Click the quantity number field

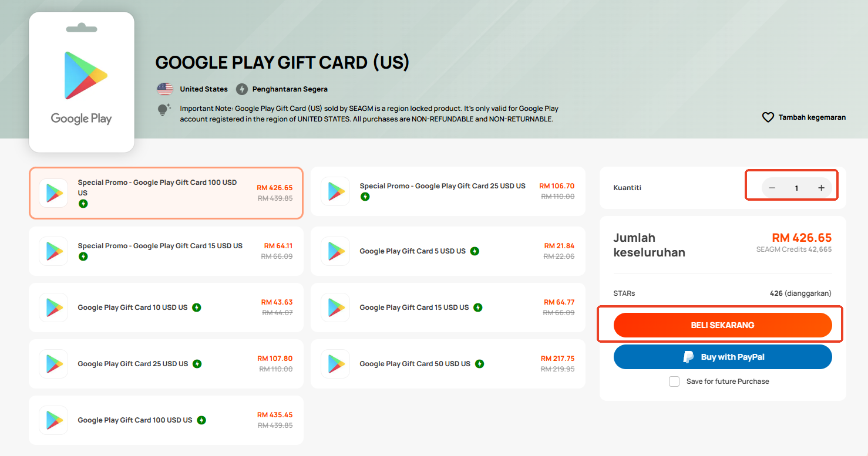(796, 188)
